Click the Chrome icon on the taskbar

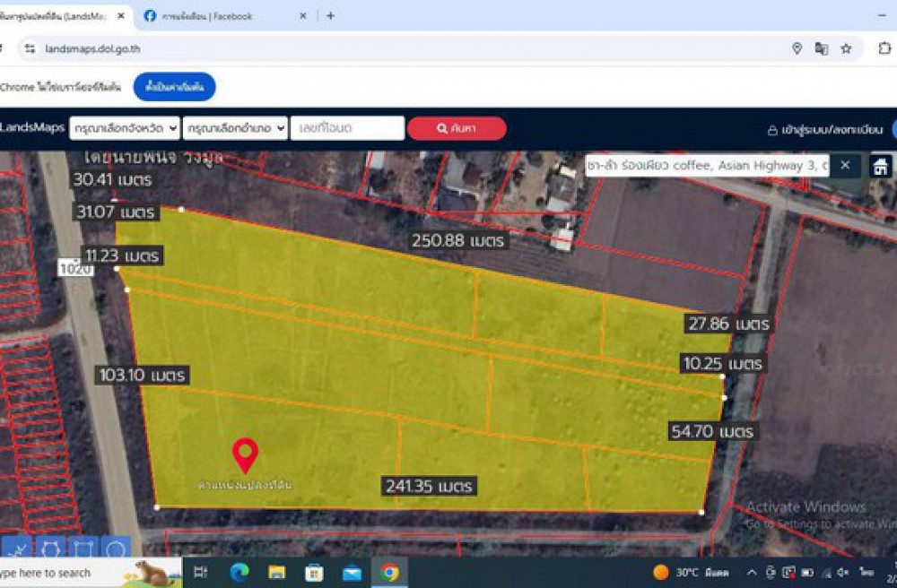click(x=390, y=573)
